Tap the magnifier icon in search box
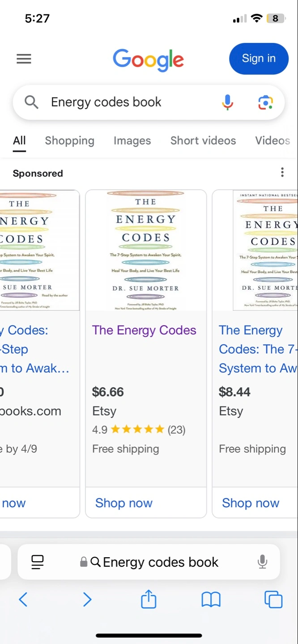 tap(31, 102)
